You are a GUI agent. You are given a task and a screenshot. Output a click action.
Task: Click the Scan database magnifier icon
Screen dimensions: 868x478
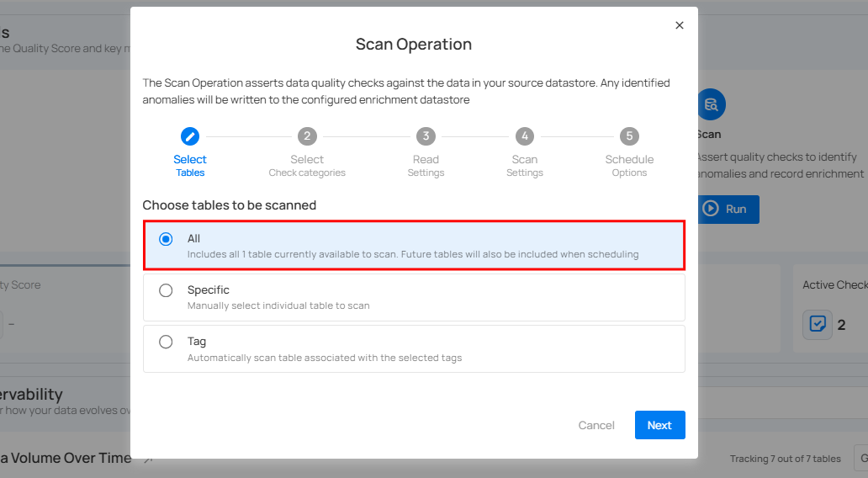711,105
